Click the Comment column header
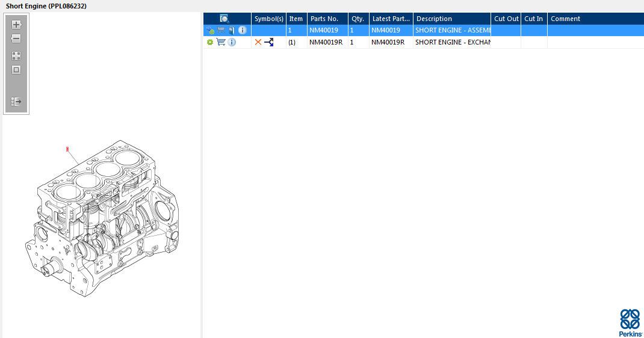Screen dimensions: 644x338 (595, 19)
